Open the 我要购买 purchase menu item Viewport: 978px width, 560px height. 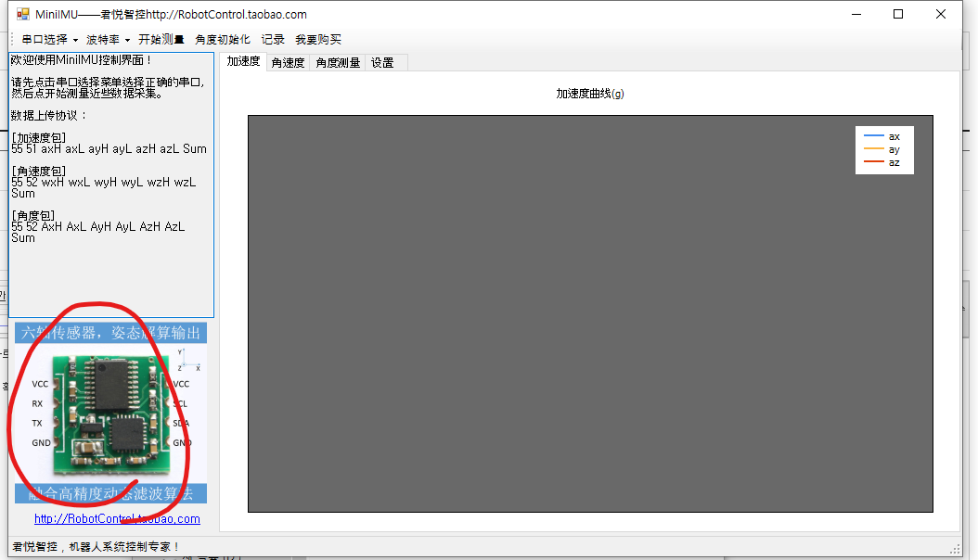318,40
